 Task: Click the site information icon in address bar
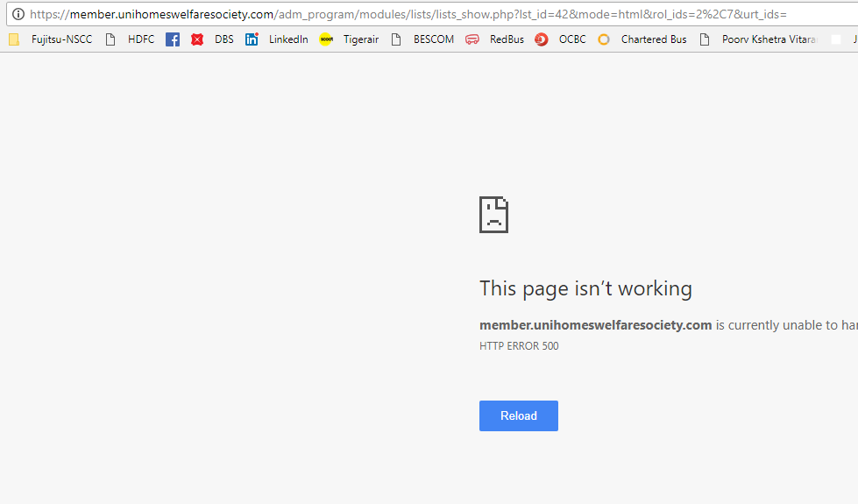18,14
